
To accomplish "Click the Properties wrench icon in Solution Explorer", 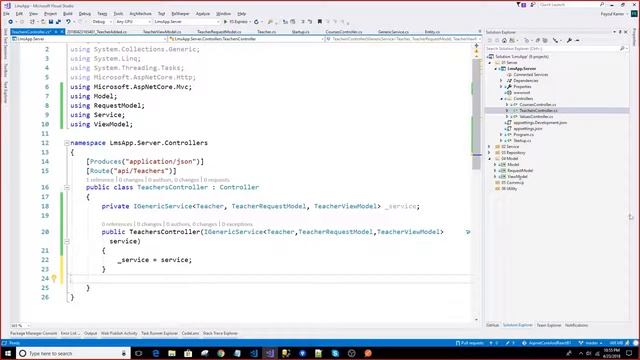I will tap(569, 40).
